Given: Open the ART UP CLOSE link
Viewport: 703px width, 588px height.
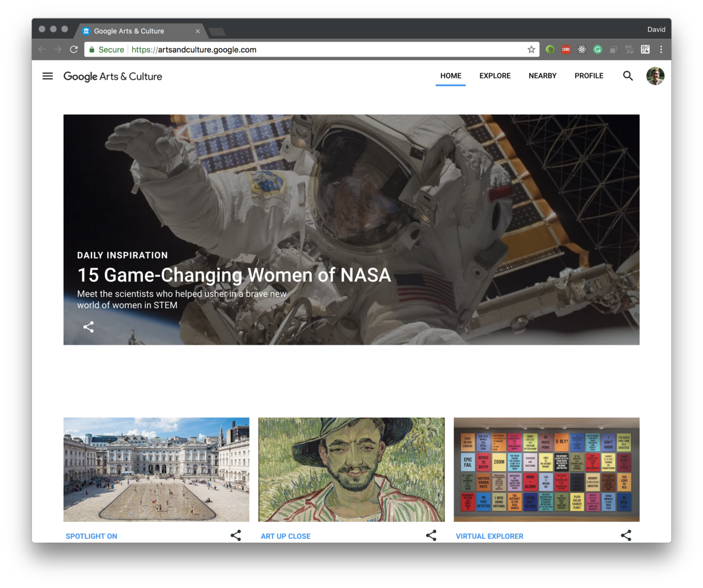Looking at the screenshot, I should [x=286, y=536].
